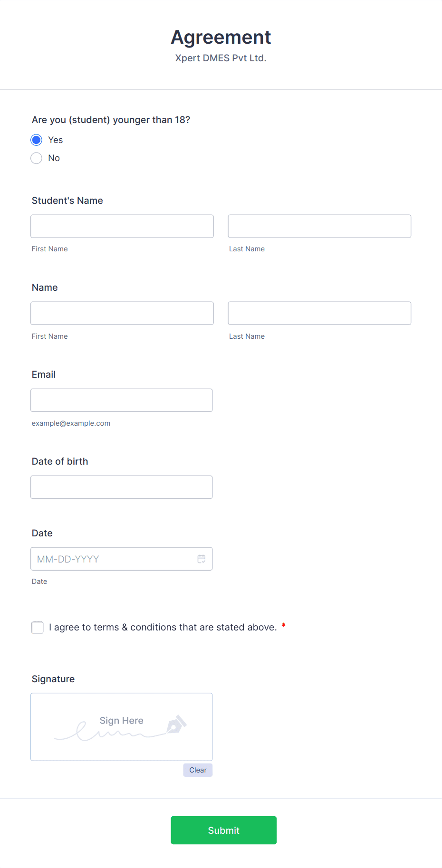Viewport: 442px width, 868px height.
Task: Focus the Name section First Name field
Action: pyautogui.click(x=122, y=313)
